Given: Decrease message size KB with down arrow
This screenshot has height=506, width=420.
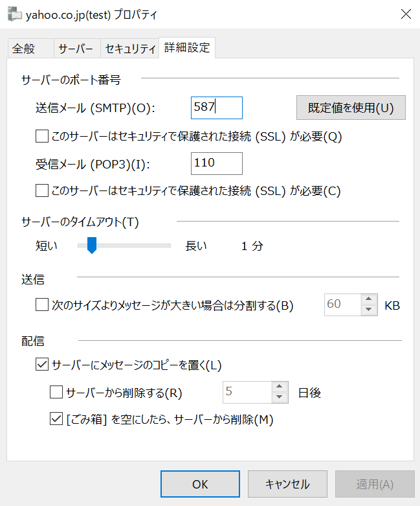Looking at the screenshot, I should 369,310.
